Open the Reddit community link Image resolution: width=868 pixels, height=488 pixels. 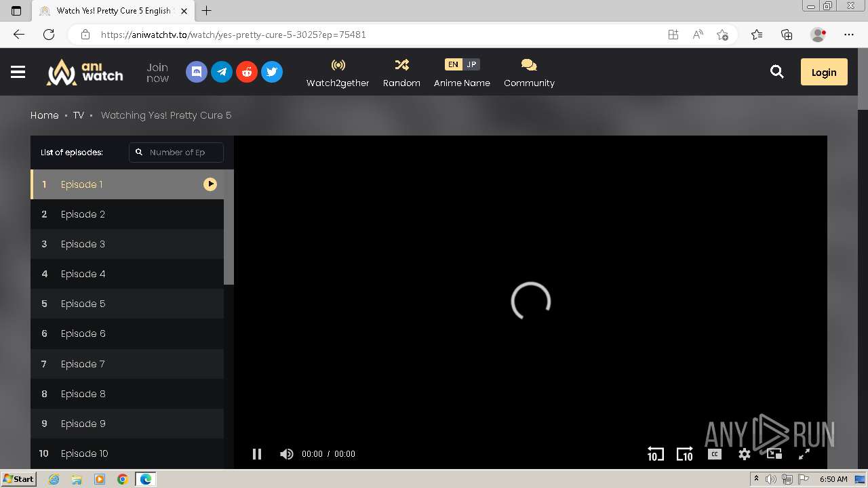[247, 72]
